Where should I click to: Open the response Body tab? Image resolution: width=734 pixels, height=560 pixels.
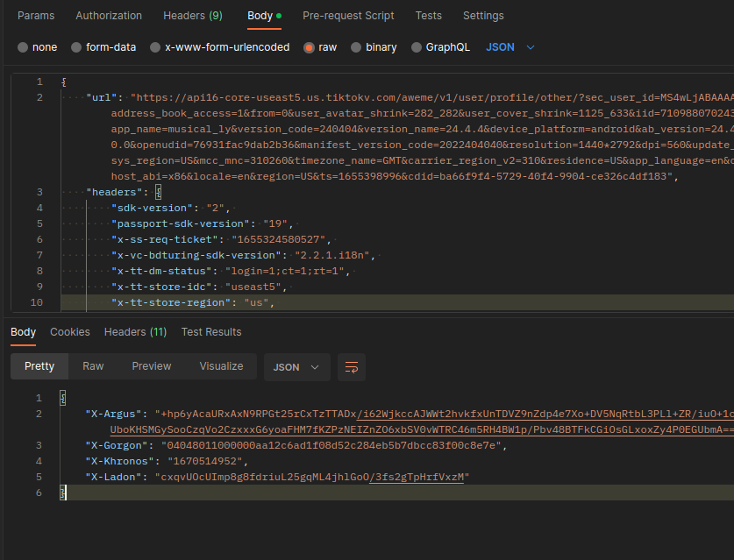click(x=23, y=331)
